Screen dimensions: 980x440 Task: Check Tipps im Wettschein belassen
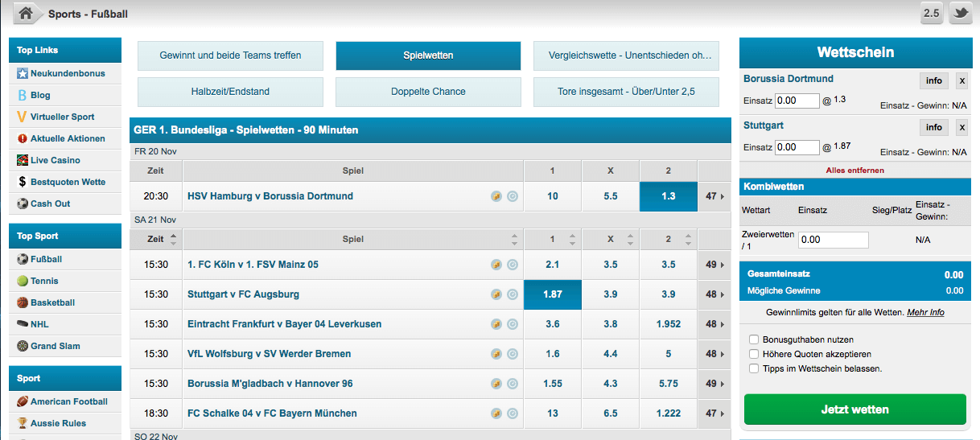(x=754, y=368)
